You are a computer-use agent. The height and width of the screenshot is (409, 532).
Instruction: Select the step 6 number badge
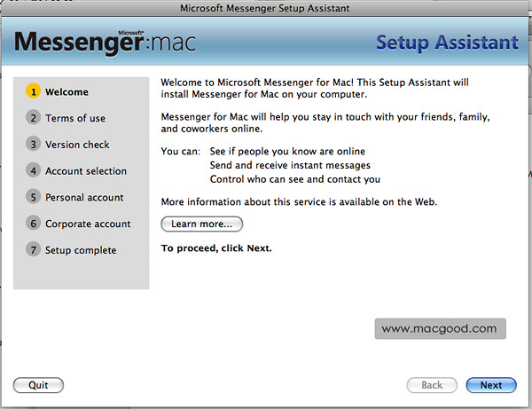click(34, 224)
